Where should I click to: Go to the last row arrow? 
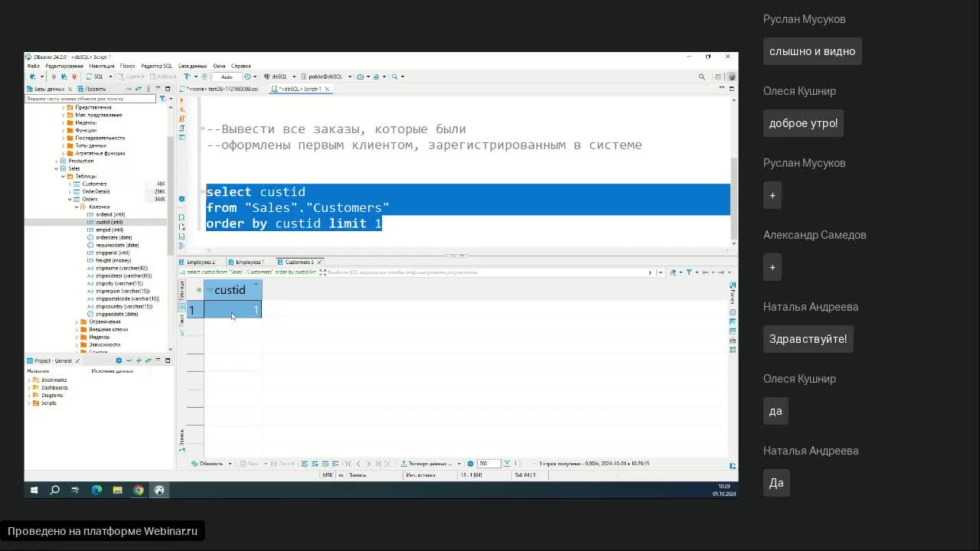point(378,464)
